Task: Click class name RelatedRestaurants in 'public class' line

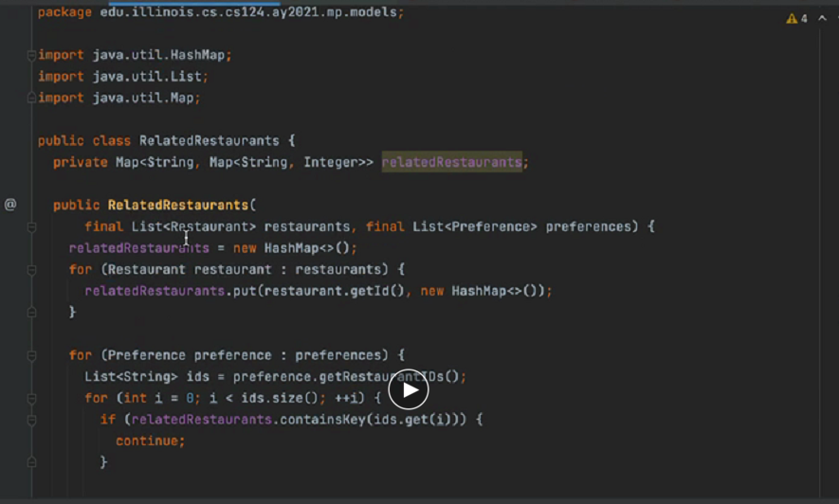Action: tap(210, 140)
